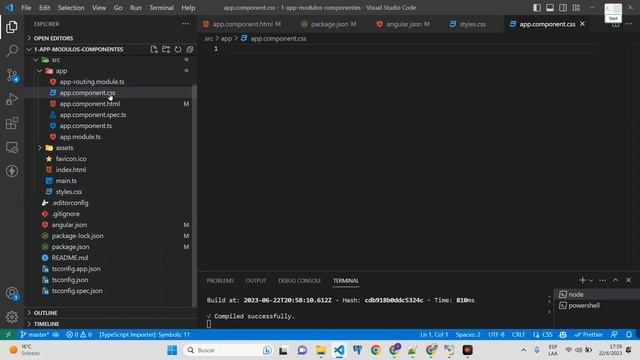
Task: Open the Terminal menu
Action: click(161, 8)
